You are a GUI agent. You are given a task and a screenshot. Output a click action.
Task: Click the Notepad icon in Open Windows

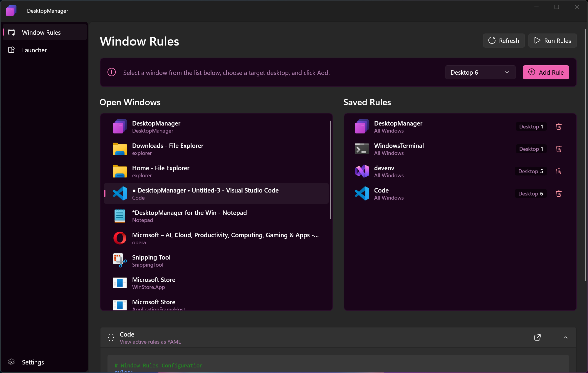[x=120, y=216]
